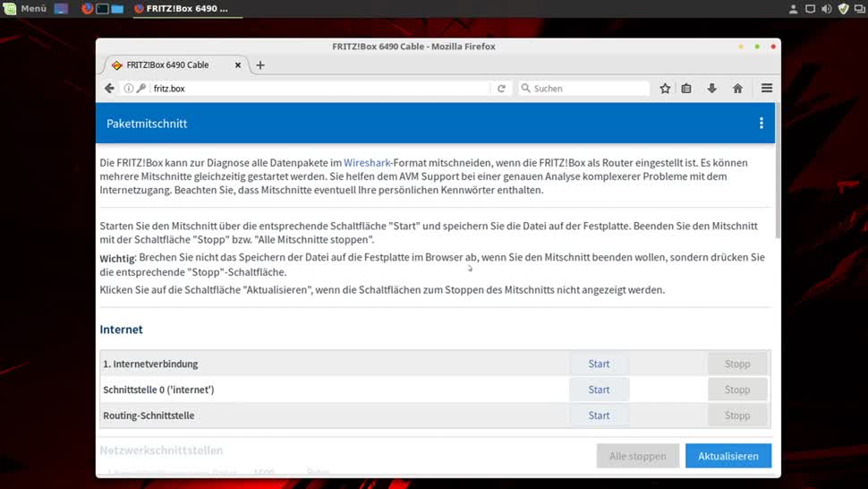Click the show desktop icon in the panel
The height and width of the screenshot is (489, 868).
click(x=61, y=8)
